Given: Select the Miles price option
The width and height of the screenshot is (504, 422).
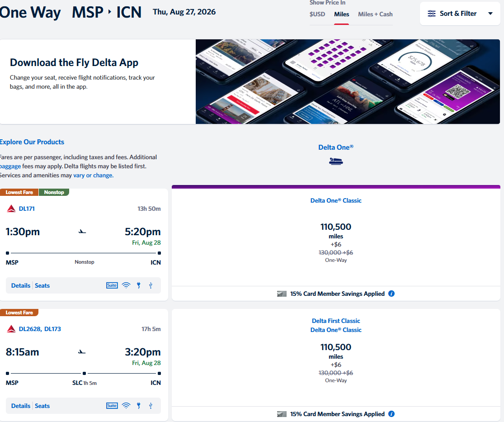Looking at the screenshot, I should (342, 14).
